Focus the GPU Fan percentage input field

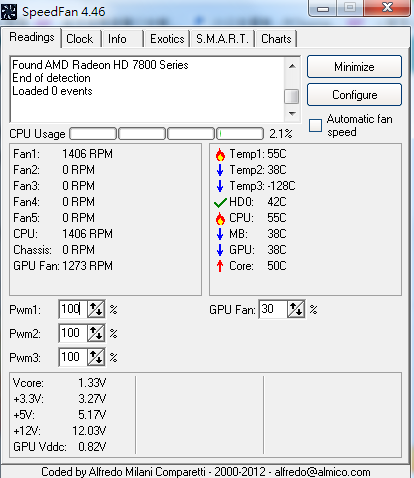tap(273, 309)
